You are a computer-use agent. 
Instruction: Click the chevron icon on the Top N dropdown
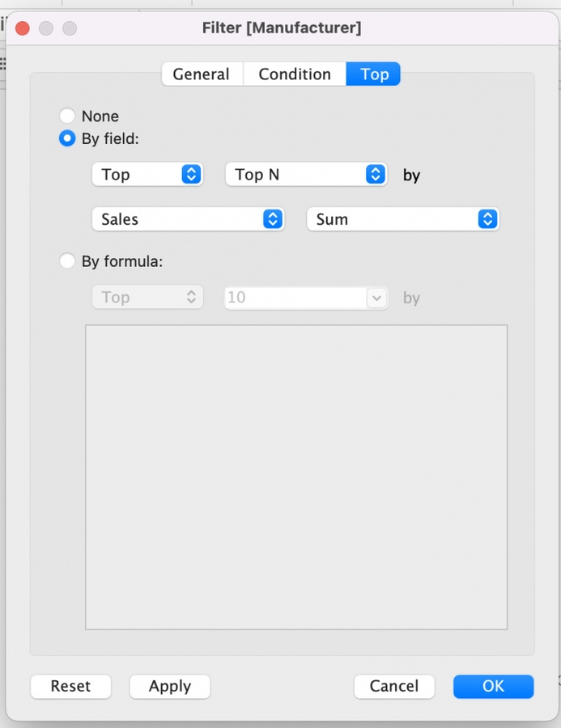(374, 174)
